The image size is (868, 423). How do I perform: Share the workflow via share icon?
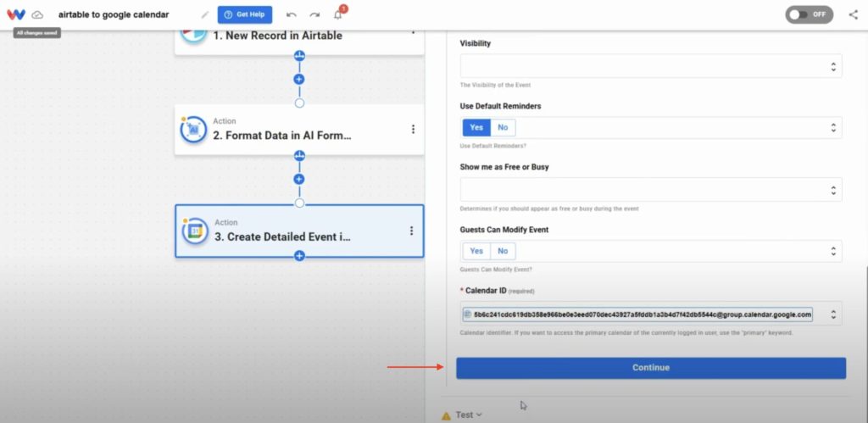pyautogui.click(x=853, y=15)
